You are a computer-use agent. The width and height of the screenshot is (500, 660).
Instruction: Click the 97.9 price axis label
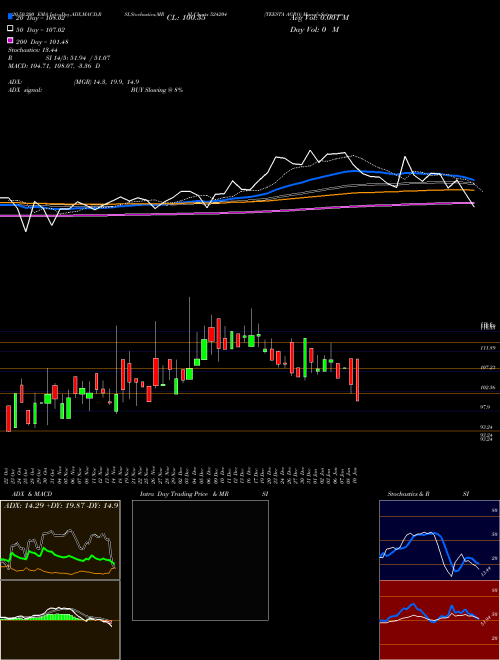[x=485, y=407]
